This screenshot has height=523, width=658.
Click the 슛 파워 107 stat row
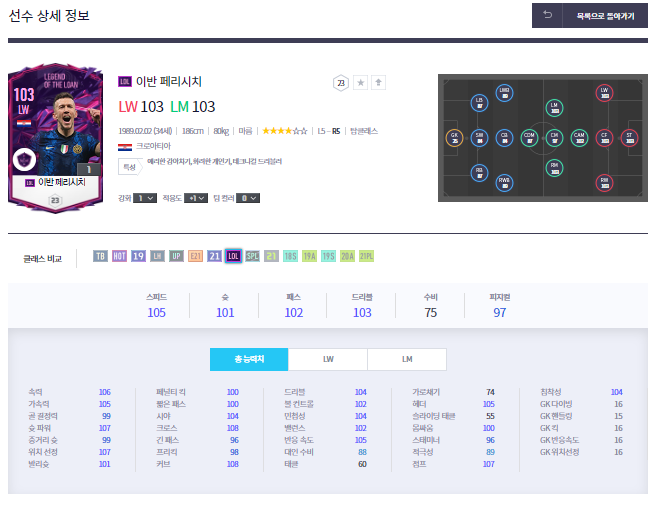70,428
